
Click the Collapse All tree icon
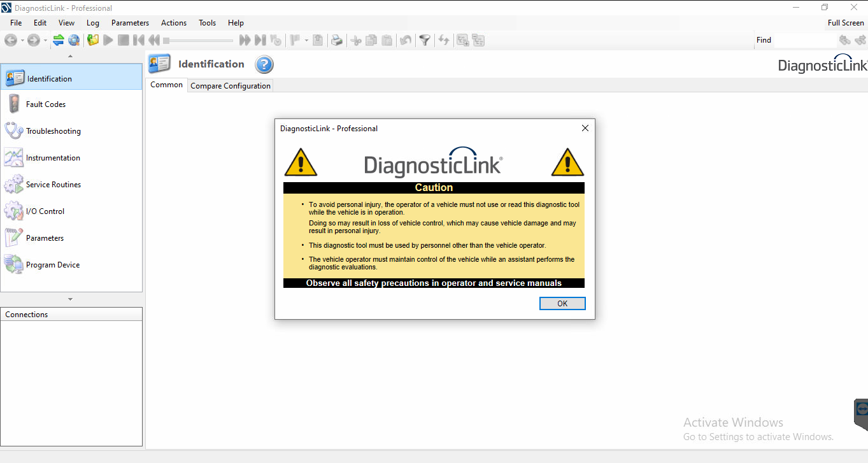[478, 40]
